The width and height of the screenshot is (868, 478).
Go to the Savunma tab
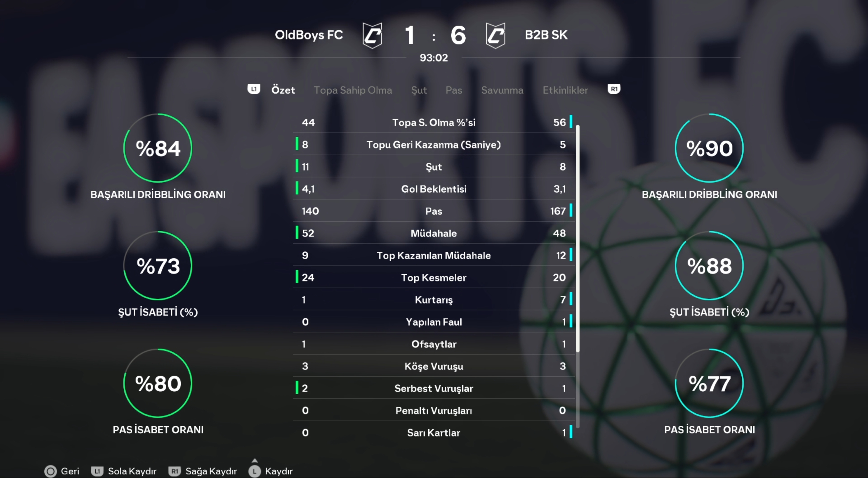point(502,90)
